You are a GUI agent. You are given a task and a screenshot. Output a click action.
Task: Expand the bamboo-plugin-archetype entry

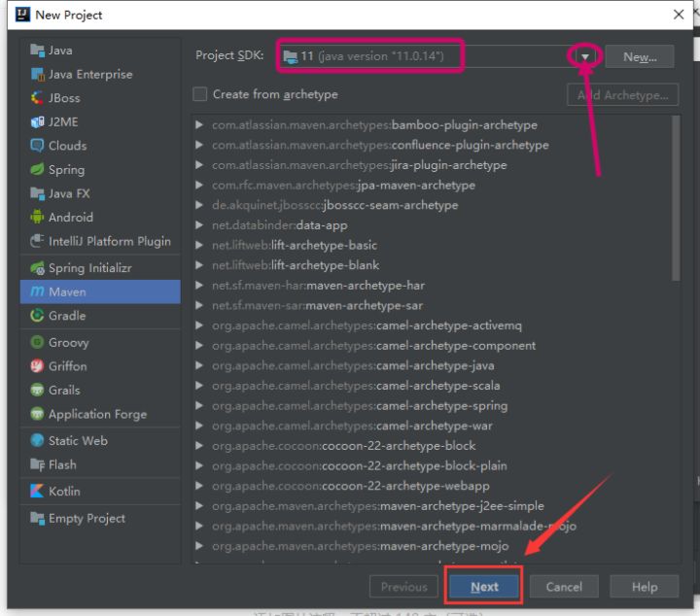[x=199, y=125]
